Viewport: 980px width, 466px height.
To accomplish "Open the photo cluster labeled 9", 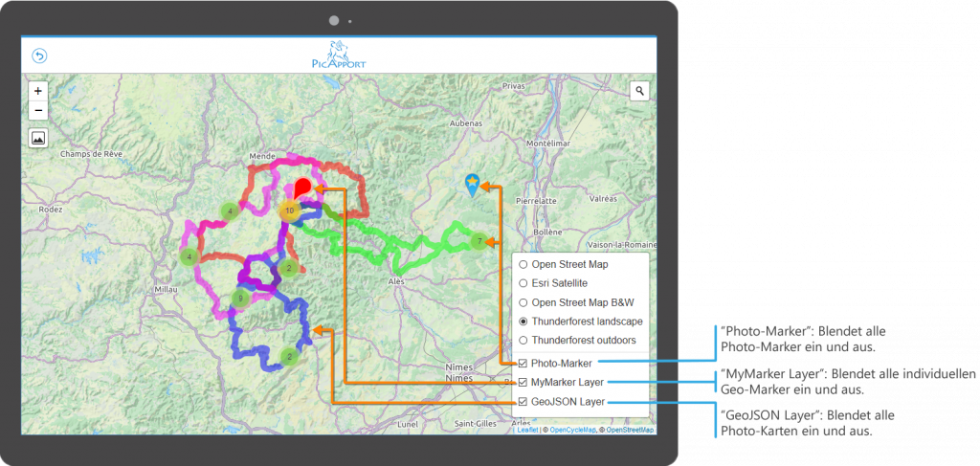I will pos(239,299).
